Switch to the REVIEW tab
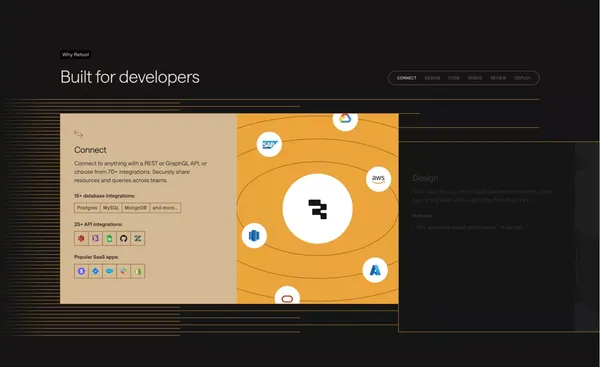Screen dimensions: 600x367 pos(498,78)
